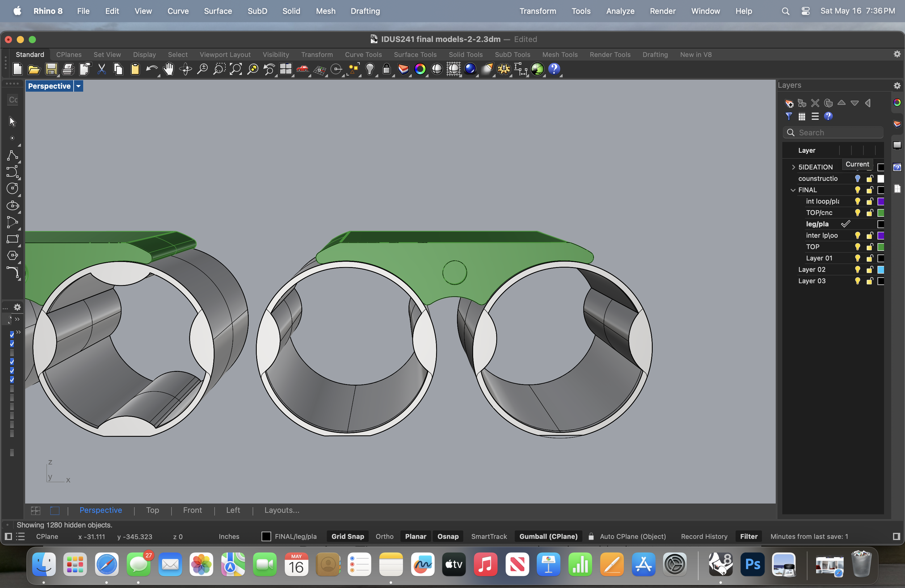Open the Perspective viewport dropdown arrow
This screenshot has width=905, height=588.
click(x=78, y=86)
